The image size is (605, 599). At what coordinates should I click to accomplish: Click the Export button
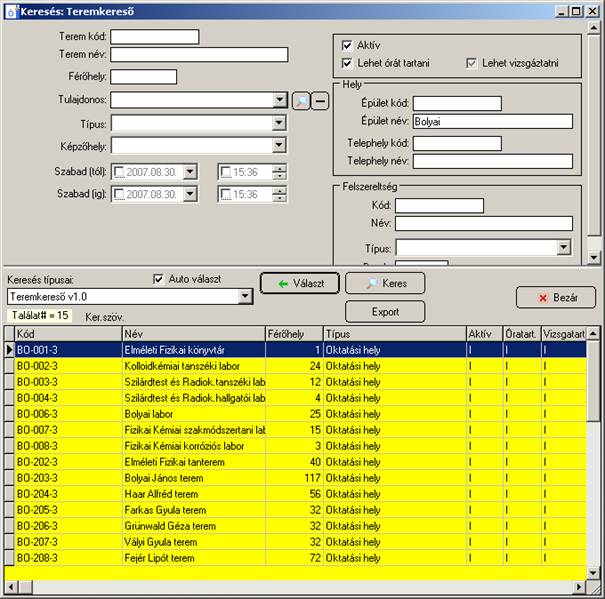[x=385, y=311]
